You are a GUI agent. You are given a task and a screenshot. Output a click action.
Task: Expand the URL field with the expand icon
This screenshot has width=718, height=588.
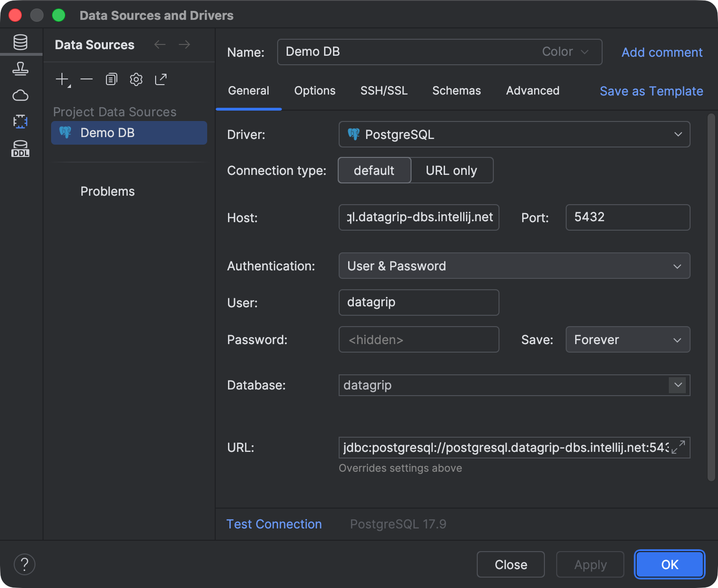pyautogui.click(x=678, y=447)
